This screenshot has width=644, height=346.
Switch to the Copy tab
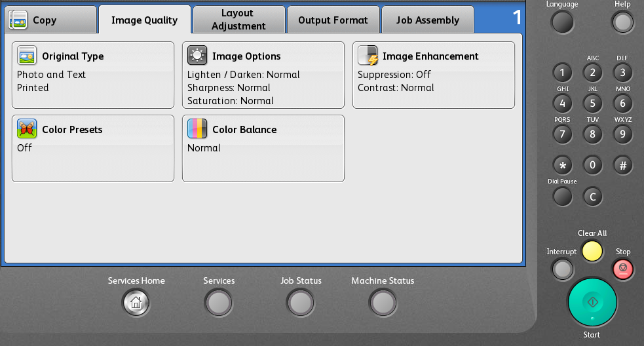click(x=51, y=20)
